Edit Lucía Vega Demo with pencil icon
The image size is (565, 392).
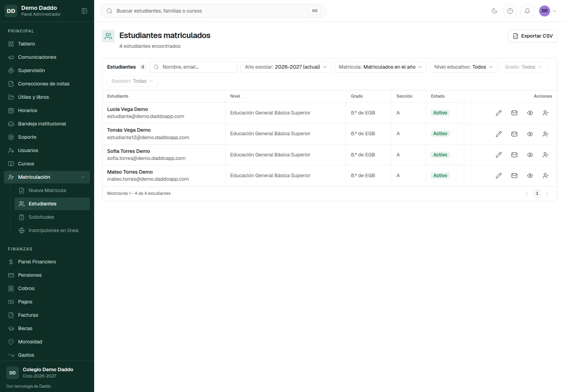tap(499, 113)
